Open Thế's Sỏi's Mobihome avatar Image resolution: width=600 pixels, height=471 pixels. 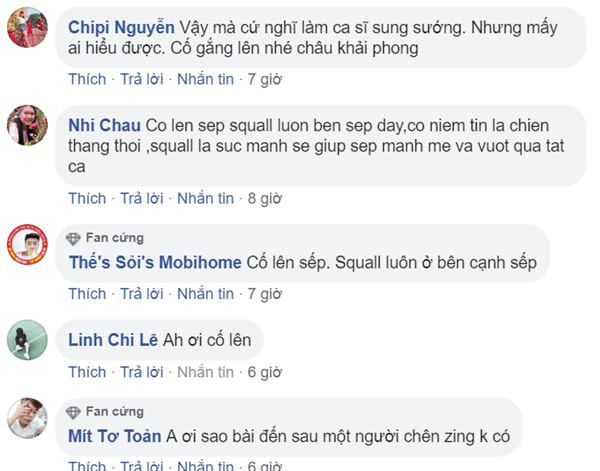click(29, 246)
